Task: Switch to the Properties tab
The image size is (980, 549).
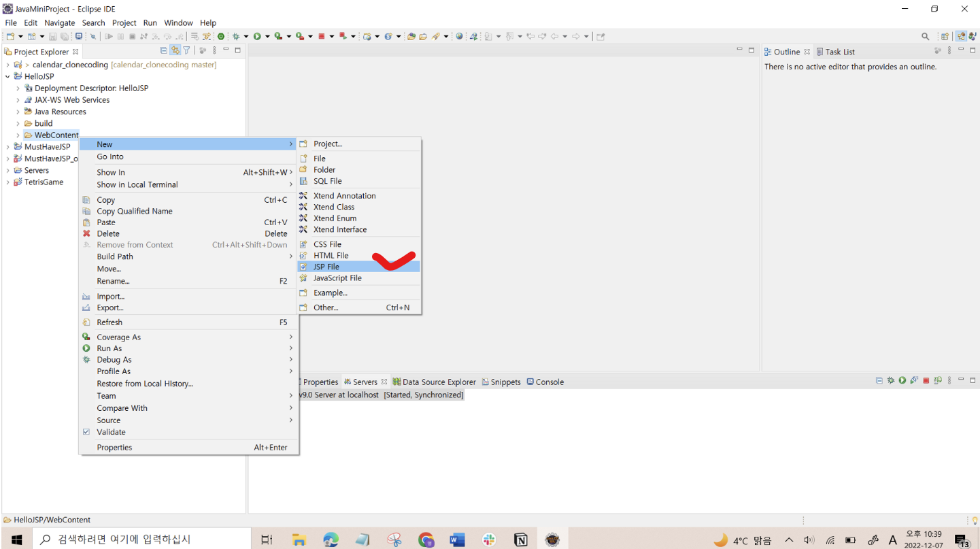Action: [x=320, y=382]
